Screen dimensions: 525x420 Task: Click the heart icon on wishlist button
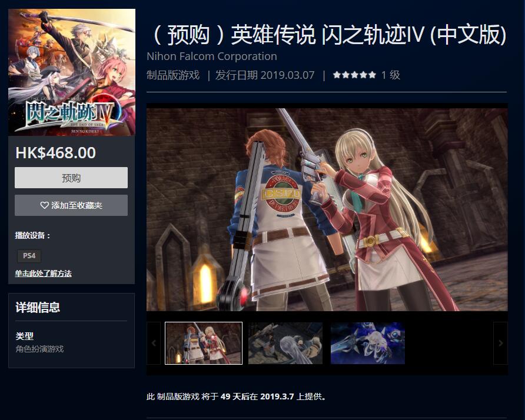[45, 205]
